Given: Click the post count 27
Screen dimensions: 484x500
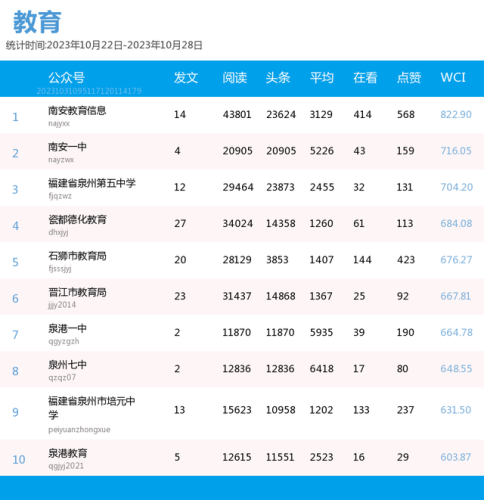Looking at the screenshot, I should point(180,223).
